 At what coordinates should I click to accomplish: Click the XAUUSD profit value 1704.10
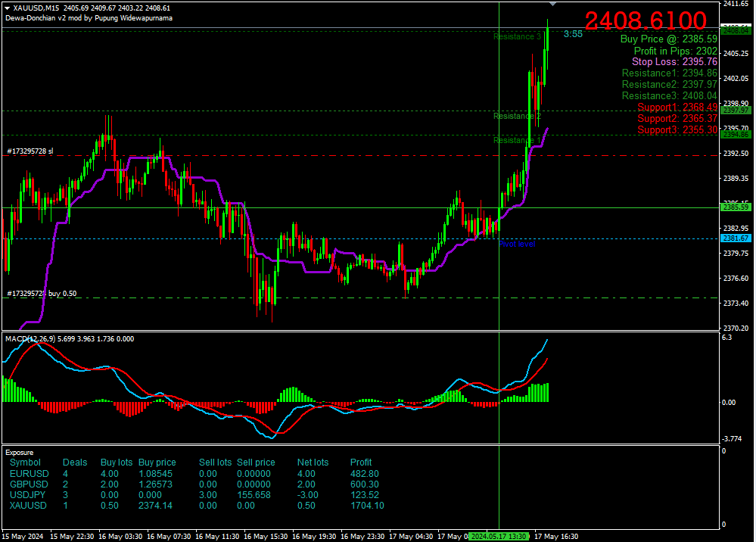click(x=367, y=506)
